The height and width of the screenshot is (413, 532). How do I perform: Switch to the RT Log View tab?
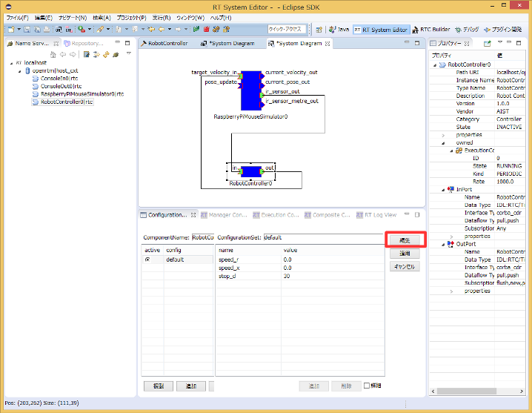click(376, 215)
